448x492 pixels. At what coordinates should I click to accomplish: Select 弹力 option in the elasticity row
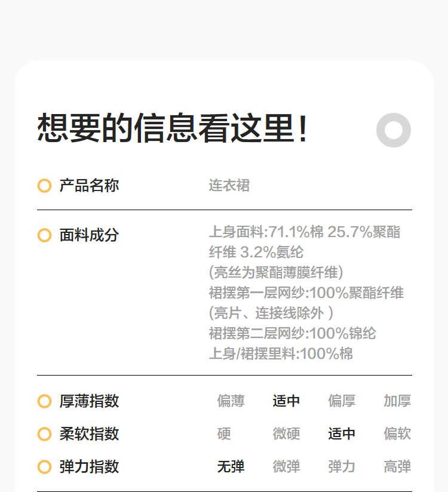point(342,467)
